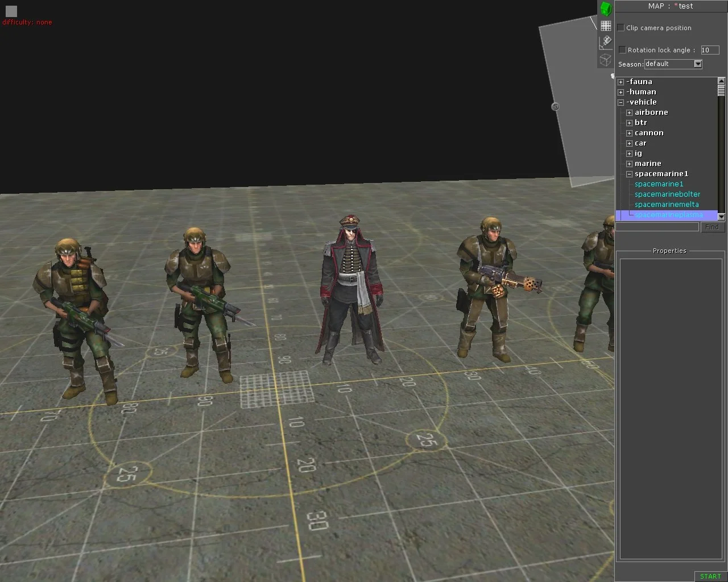Activate the camera tool icon
The height and width of the screenshot is (582, 728).
(606, 42)
